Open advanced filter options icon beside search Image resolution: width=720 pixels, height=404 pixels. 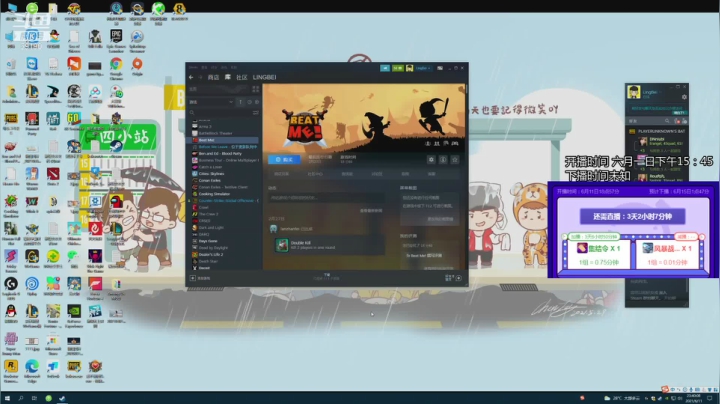tap(256, 112)
